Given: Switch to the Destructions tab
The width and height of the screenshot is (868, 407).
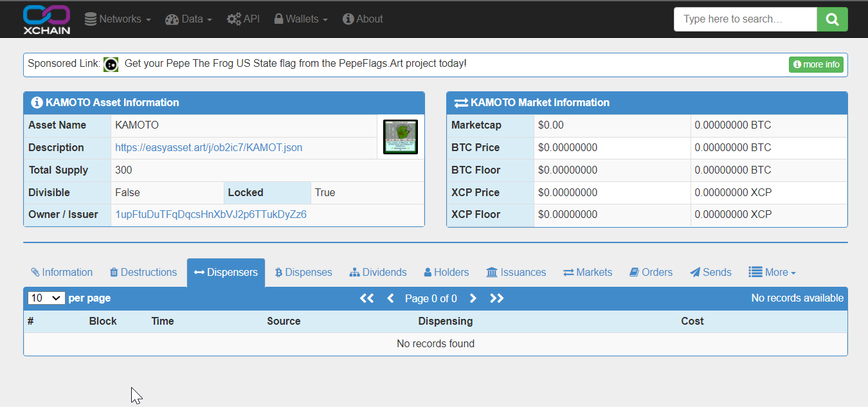Looking at the screenshot, I should 143,273.
